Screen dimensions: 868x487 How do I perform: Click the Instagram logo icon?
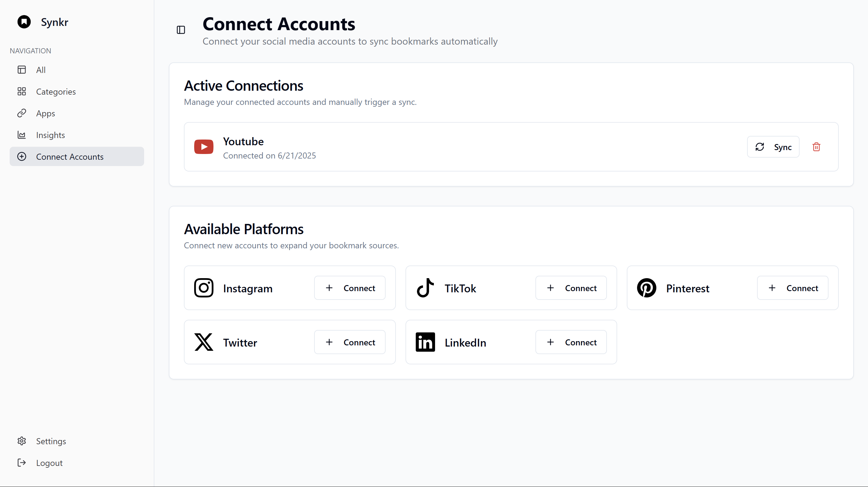(x=204, y=288)
